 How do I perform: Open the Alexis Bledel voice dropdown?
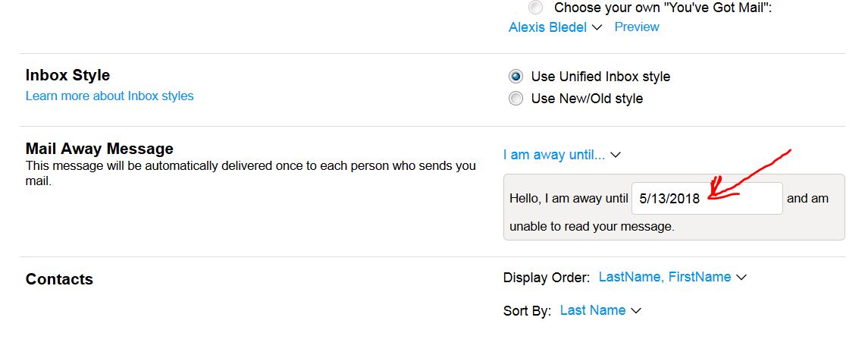click(555, 27)
